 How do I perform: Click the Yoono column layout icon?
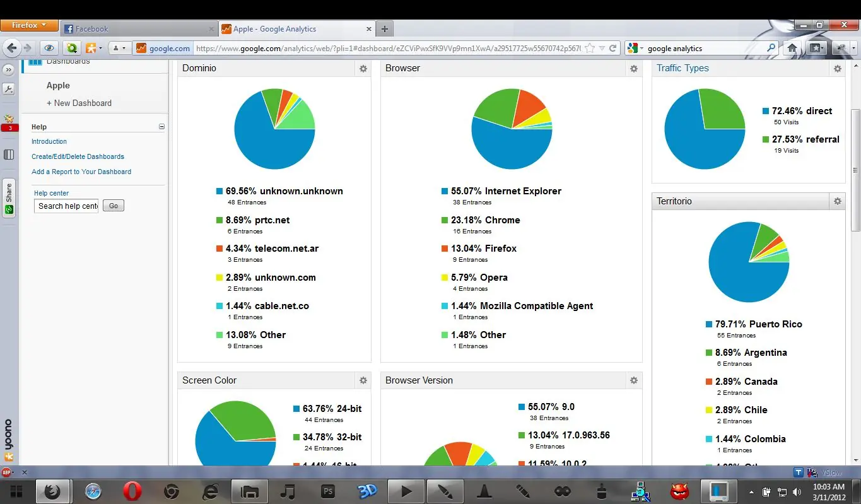pos(9,155)
